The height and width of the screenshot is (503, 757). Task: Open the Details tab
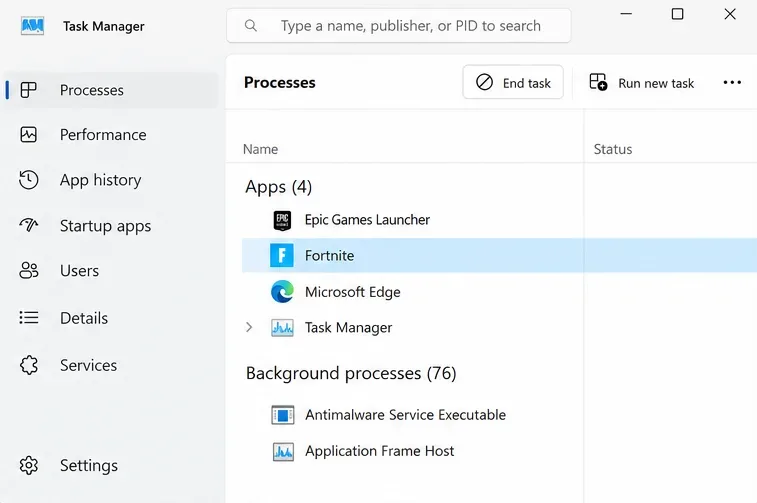111,318
